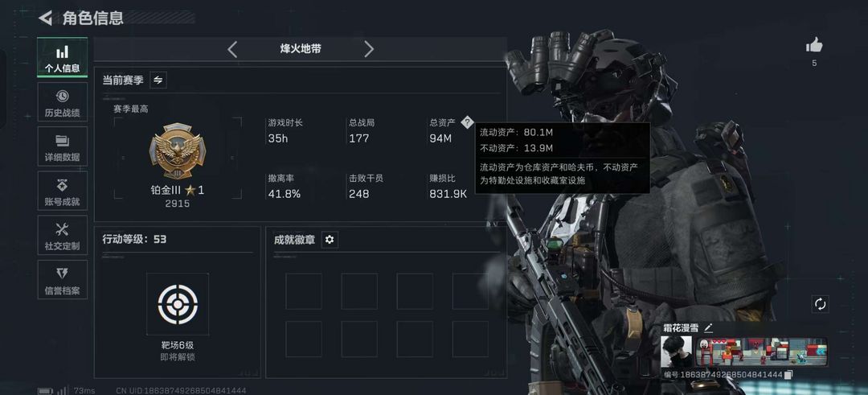The height and width of the screenshot is (395, 868).
Task: Open the 信誉档案 sidebar section
Action: 63,280
